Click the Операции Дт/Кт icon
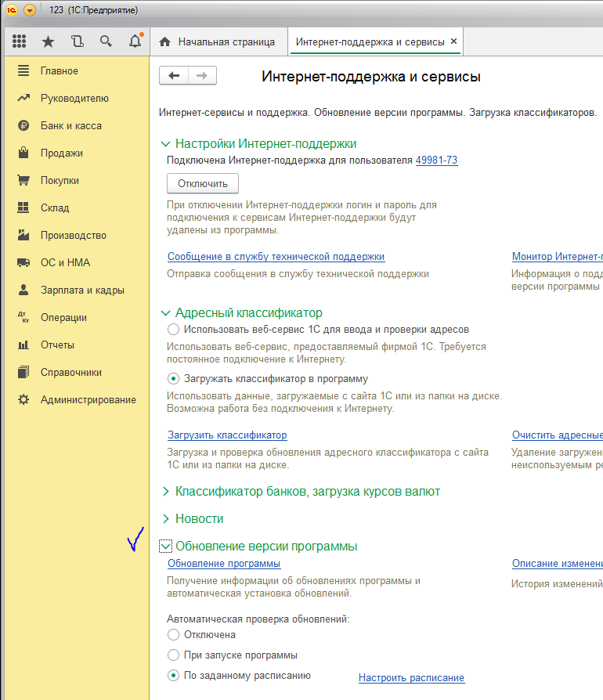Image resolution: width=603 pixels, height=700 pixels. click(x=23, y=317)
